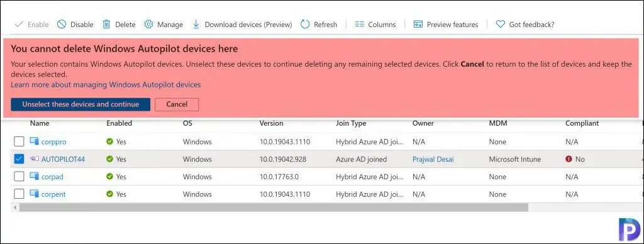This screenshot has height=244, width=644.
Task: Click Download devices (Preview) label
Action: click(x=248, y=25)
